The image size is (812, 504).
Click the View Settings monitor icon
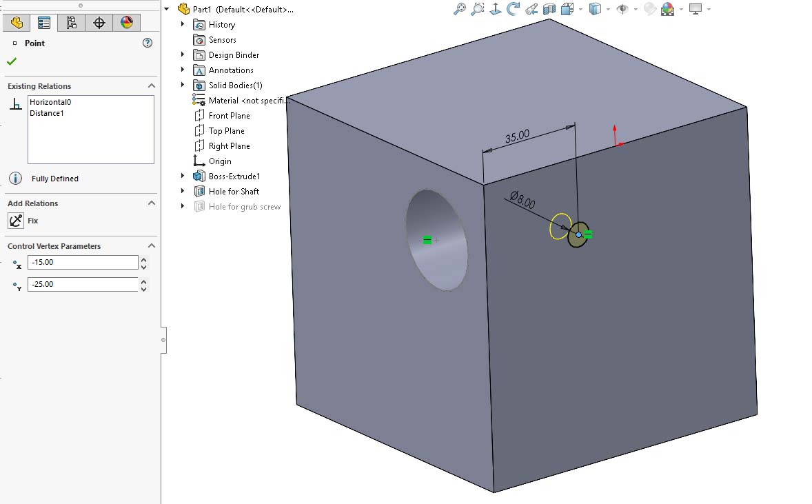point(693,9)
